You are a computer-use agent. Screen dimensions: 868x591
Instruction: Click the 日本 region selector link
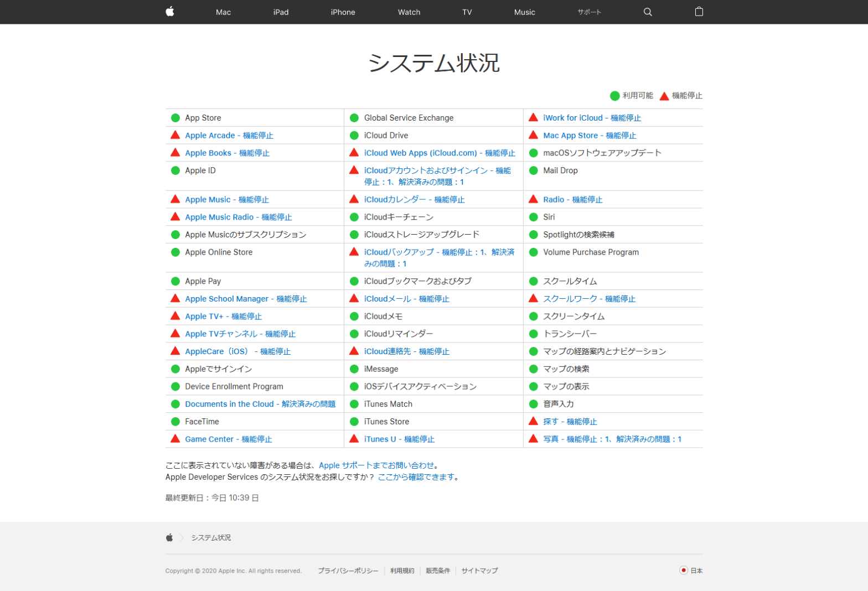[x=696, y=571]
